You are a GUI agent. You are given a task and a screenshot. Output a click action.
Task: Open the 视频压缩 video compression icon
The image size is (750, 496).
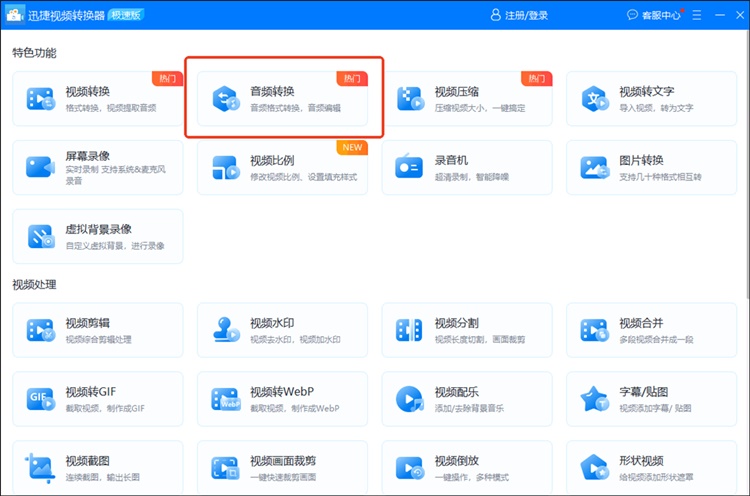[x=410, y=99]
